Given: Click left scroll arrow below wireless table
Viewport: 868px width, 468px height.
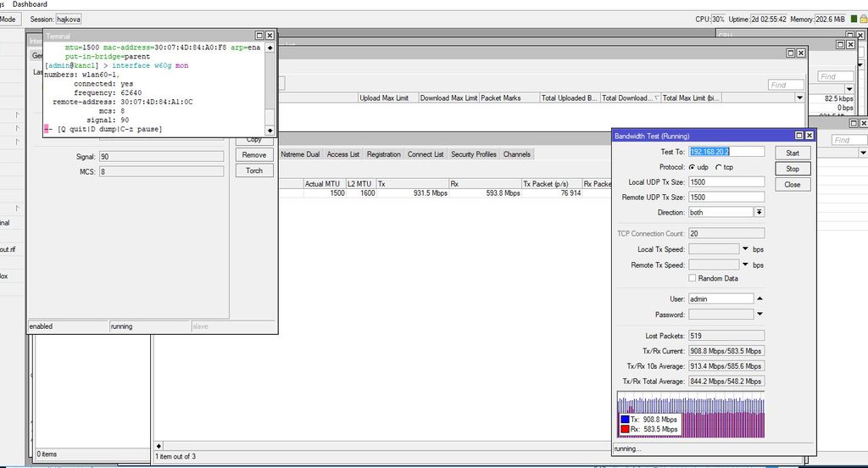Looking at the screenshot, I should pos(159,446).
